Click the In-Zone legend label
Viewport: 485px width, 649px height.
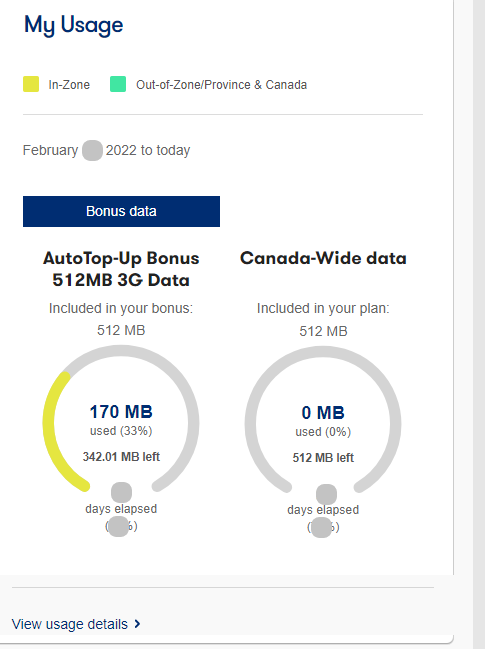[69, 84]
